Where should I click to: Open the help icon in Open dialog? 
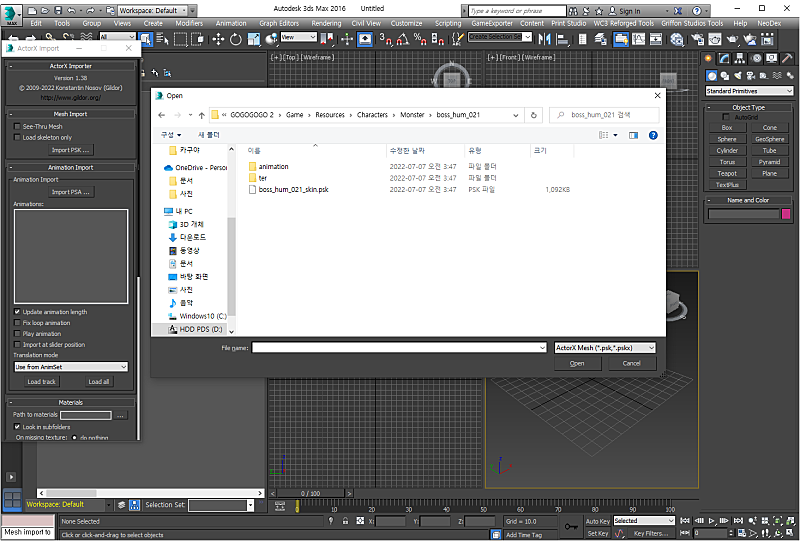(653, 135)
